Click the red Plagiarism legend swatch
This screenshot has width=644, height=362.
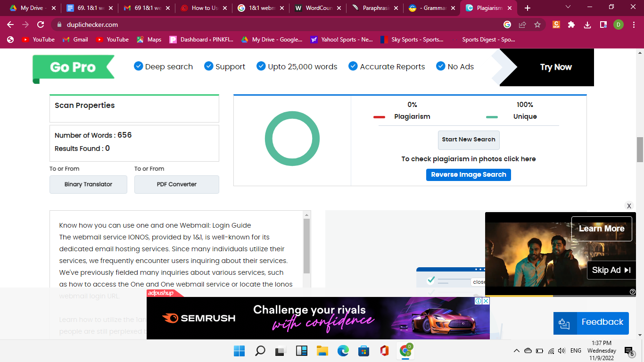[x=379, y=117]
